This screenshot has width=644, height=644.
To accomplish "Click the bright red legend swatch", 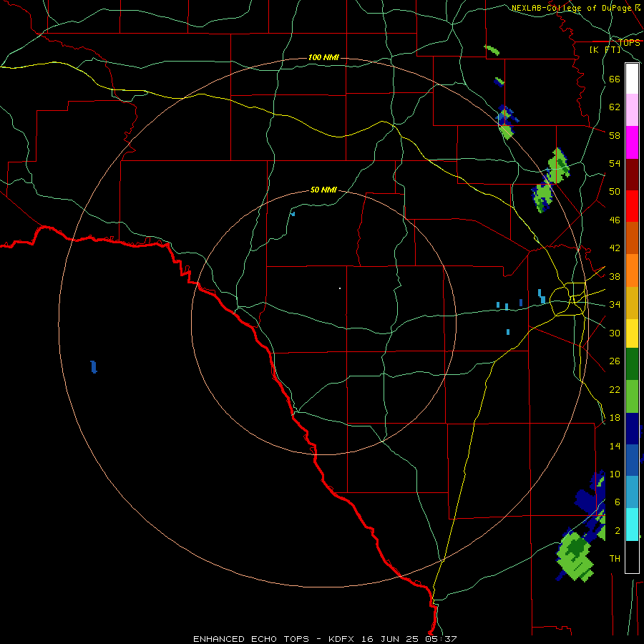I will click(632, 206).
